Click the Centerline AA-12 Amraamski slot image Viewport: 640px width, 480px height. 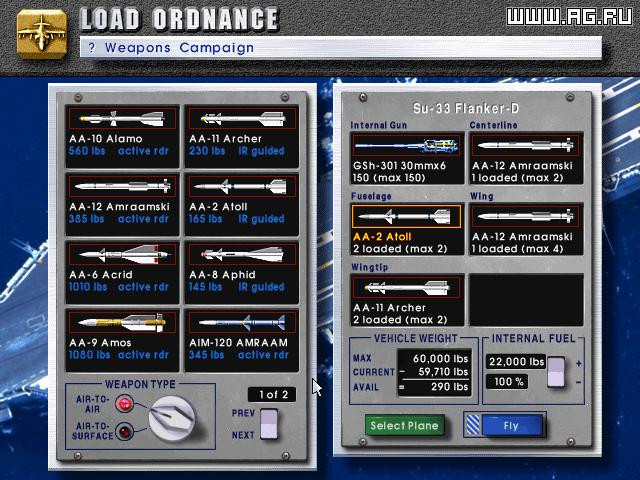click(x=526, y=145)
